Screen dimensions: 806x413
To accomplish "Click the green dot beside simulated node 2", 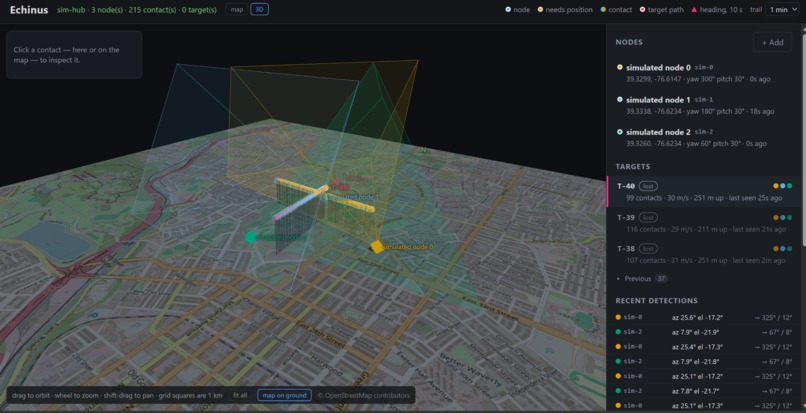I will point(620,132).
